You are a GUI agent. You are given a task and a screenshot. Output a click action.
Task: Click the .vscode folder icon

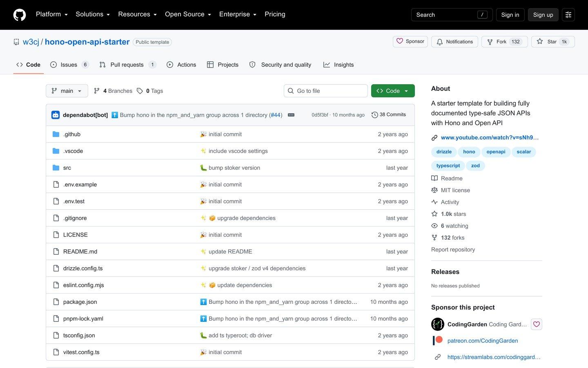(x=56, y=151)
